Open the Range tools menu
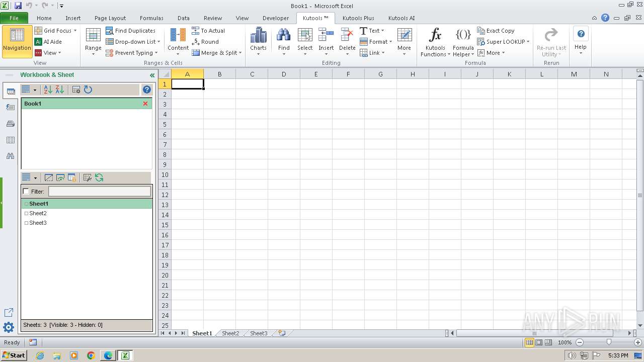This screenshot has height=362, width=644. click(93, 41)
